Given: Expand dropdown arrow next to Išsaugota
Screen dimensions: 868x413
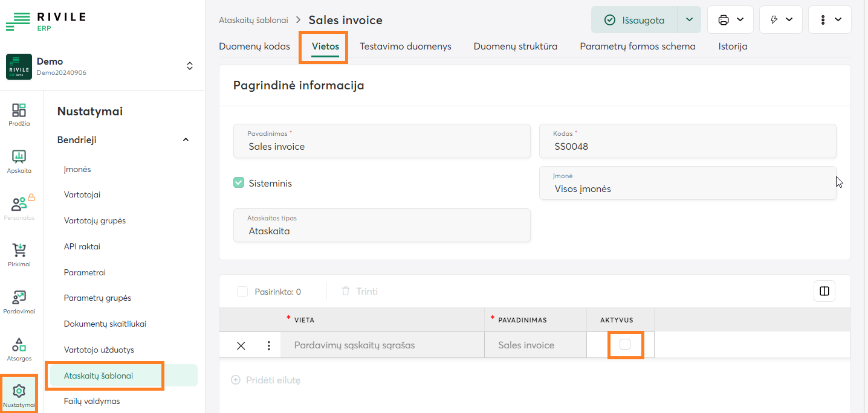Looking at the screenshot, I should [689, 20].
